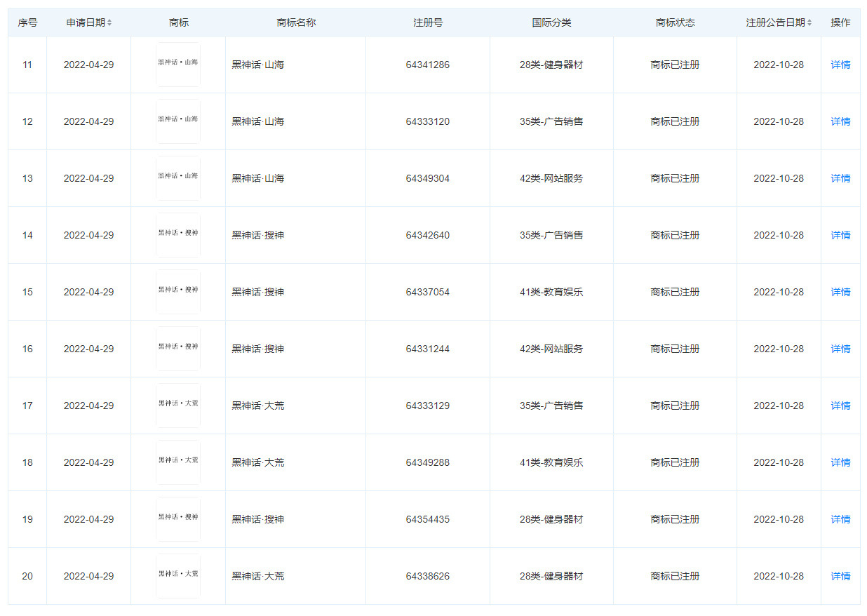867x616 pixels.
Task: View 详情 for registration 64331244
Action: tap(840, 349)
